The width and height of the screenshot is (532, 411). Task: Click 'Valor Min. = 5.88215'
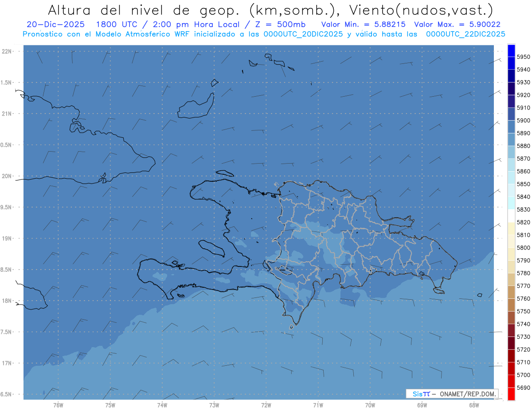(363, 24)
